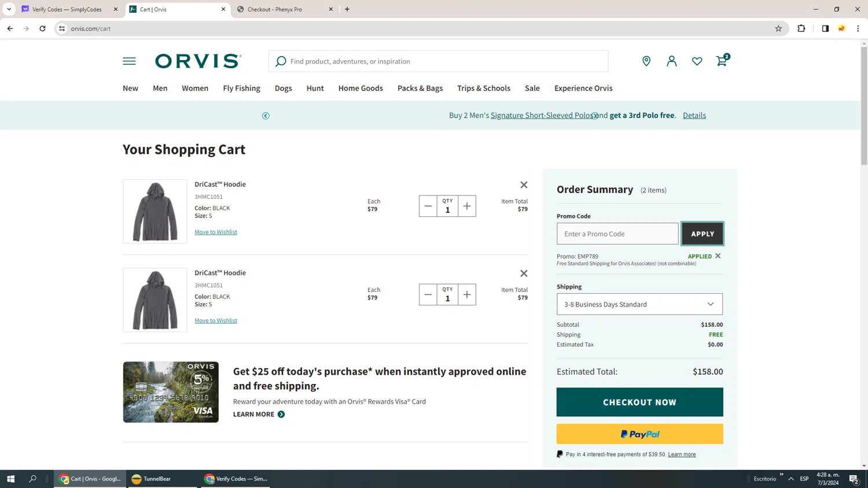Bookmark this page with star icon
Image resolution: width=868 pixels, height=488 pixels.
pyautogui.click(x=778, y=28)
